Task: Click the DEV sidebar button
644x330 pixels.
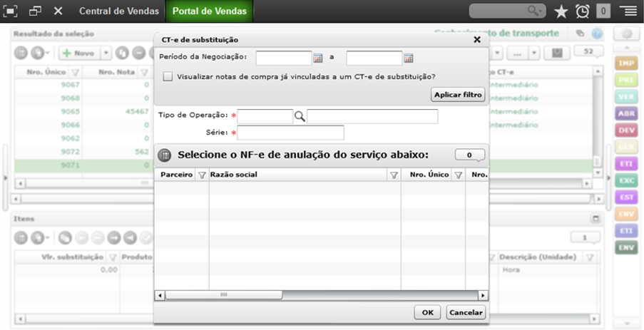Action: pos(626,130)
